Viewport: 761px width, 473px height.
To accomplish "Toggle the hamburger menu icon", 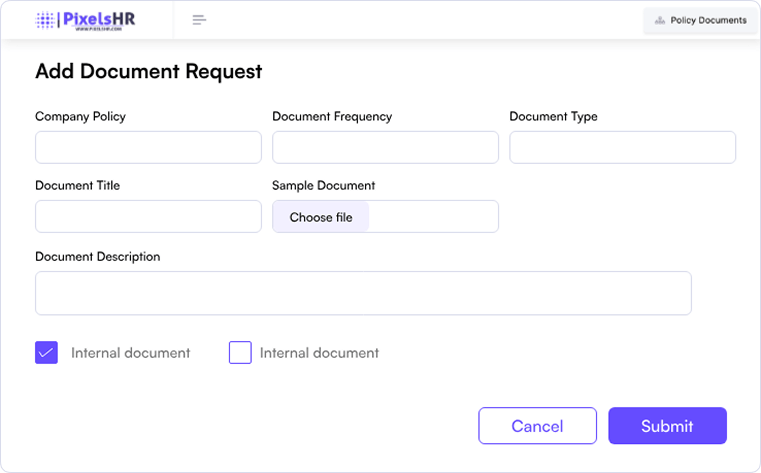I will (199, 20).
